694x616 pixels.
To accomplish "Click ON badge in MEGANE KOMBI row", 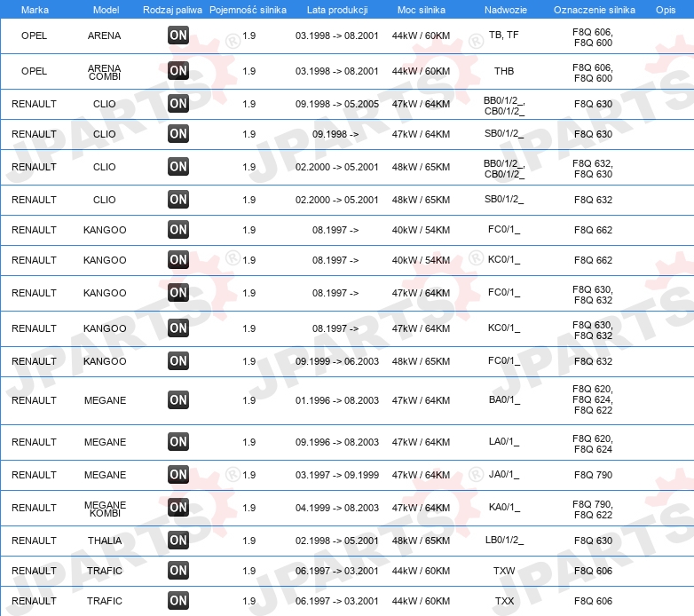I will (x=178, y=508).
